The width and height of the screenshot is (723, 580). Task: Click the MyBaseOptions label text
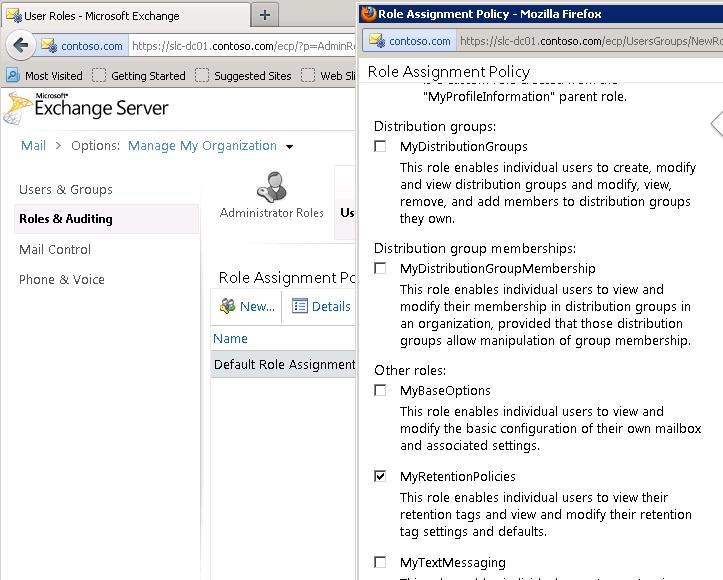pos(445,391)
